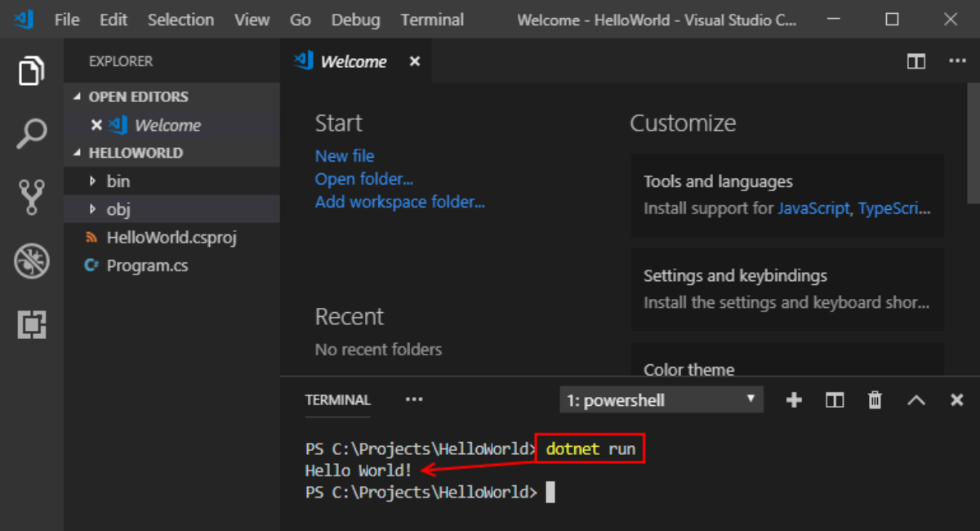Click the Open folder... link

pyautogui.click(x=364, y=179)
